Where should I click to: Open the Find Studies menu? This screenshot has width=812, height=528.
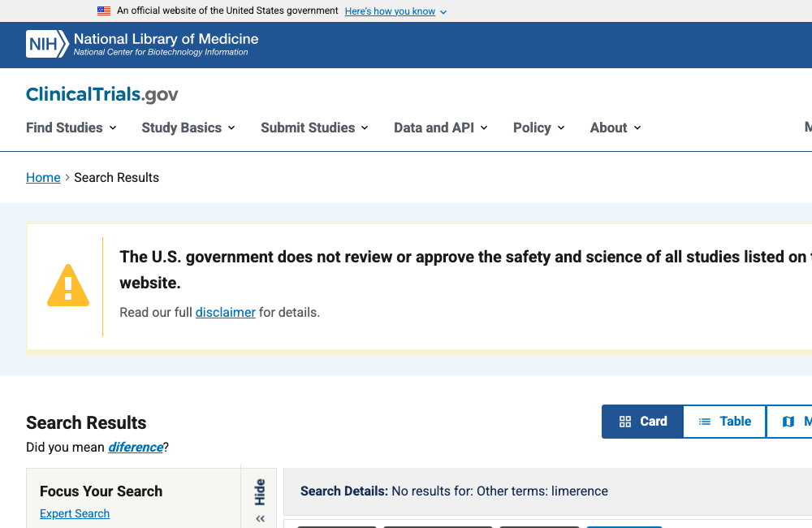[x=71, y=128]
